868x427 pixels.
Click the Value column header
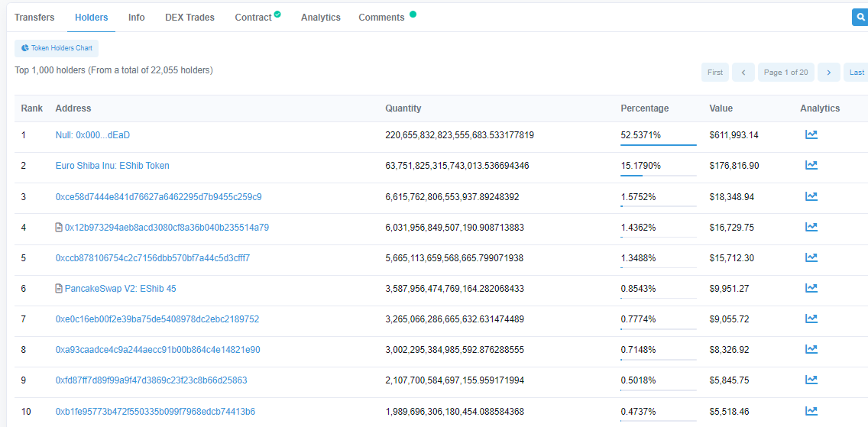click(721, 108)
